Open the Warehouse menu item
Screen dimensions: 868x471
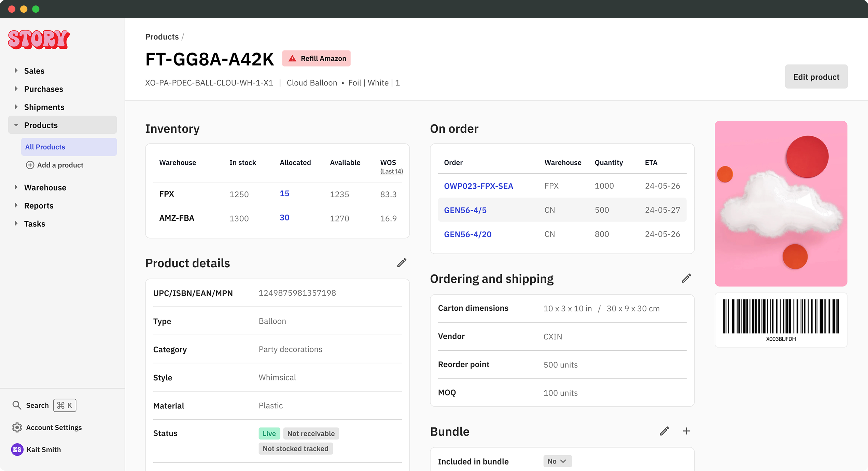(x=45, y=187)
